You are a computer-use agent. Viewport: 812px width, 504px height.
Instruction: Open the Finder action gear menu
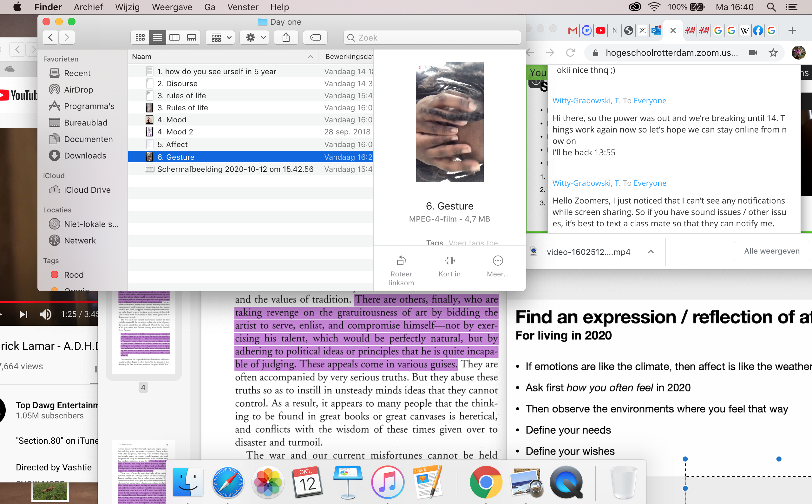tap(255, 37)
